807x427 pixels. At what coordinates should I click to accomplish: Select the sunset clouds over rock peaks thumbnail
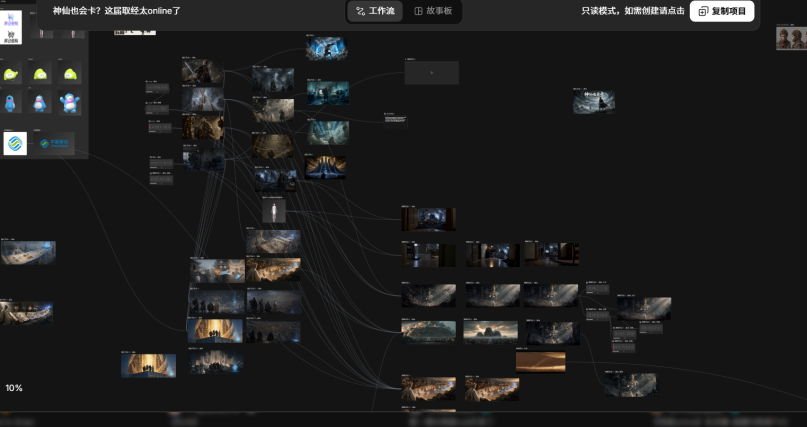click(x=490, y=332)
